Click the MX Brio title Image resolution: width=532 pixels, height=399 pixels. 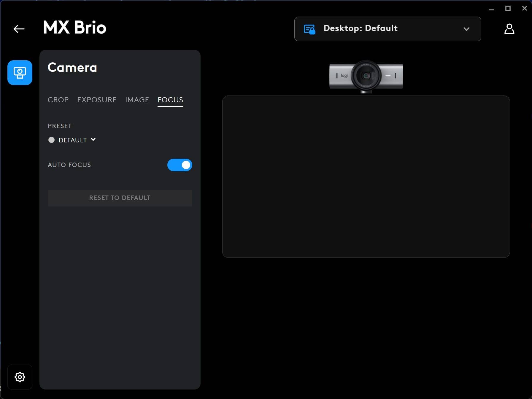74,28
